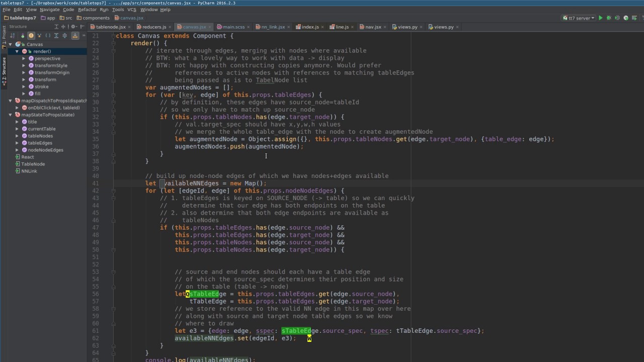The height and width of the screenshot is (362, 644).
Task: Click canvas.jsx in the navigation breadcrumb
Action: pyautogui.click(x=129, y=18)
